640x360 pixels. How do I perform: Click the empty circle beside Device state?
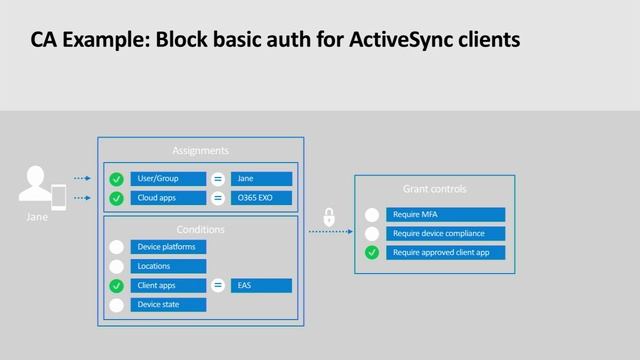116,305
